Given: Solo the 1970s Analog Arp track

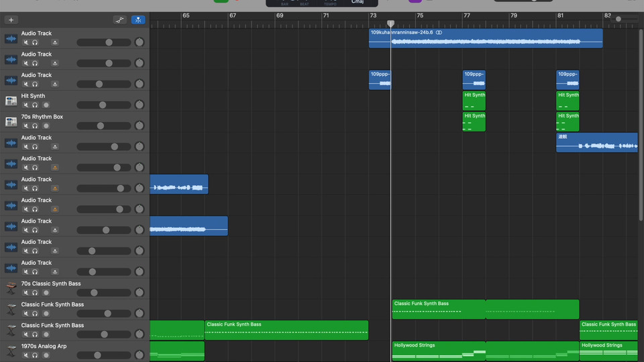Looking at the screenshot, I should [x=35, y=355].
